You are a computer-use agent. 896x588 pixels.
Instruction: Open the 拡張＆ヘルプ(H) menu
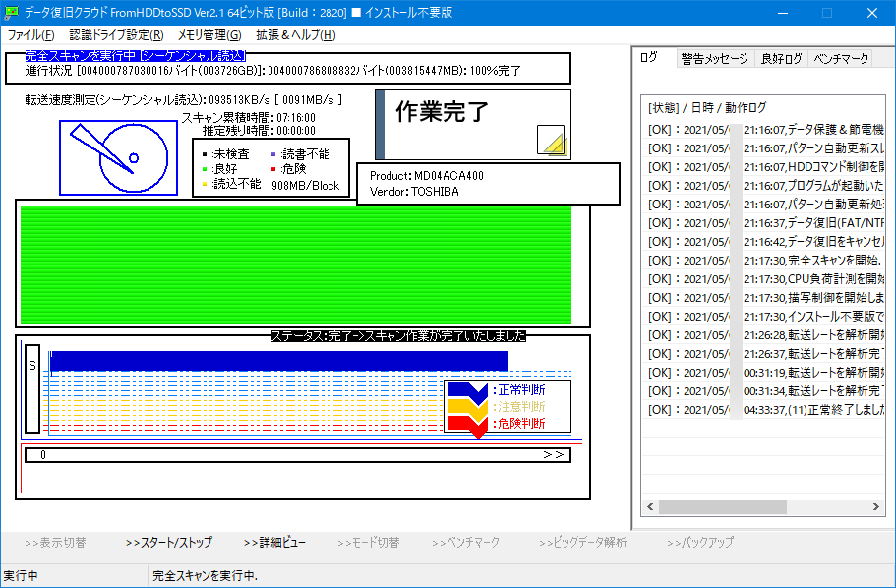(295, 34)
